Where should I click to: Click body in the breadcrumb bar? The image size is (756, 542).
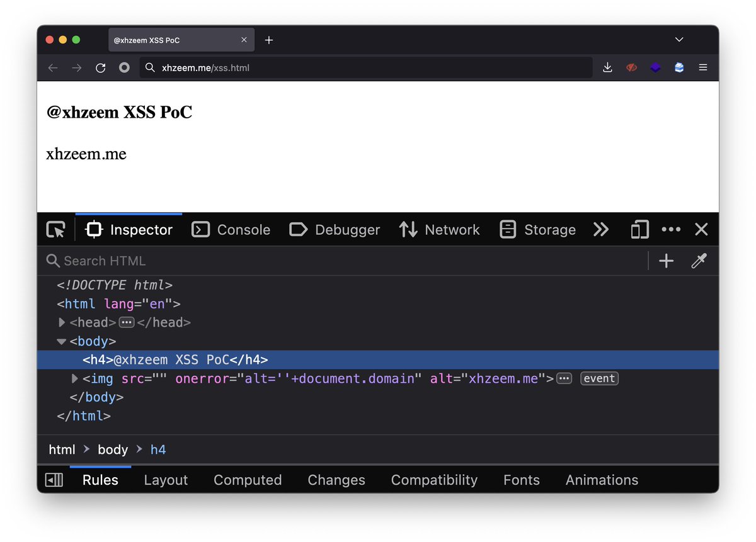tap(113, 449)
